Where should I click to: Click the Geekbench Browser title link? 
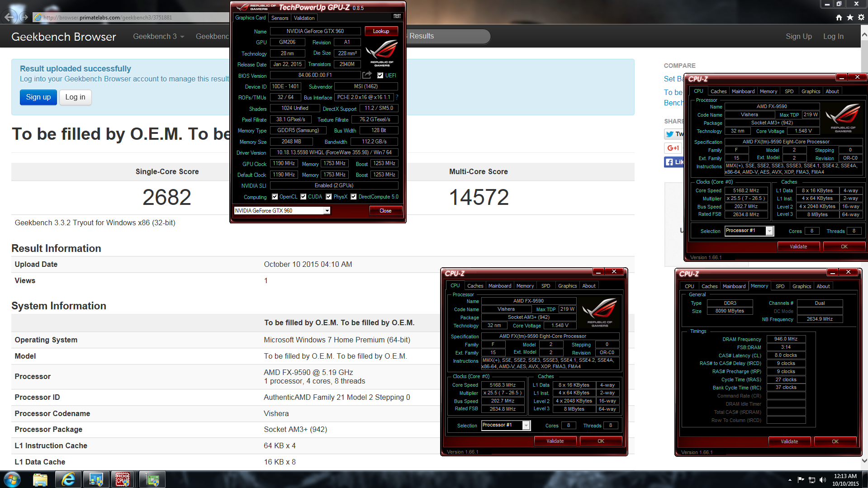coord(63,37)
